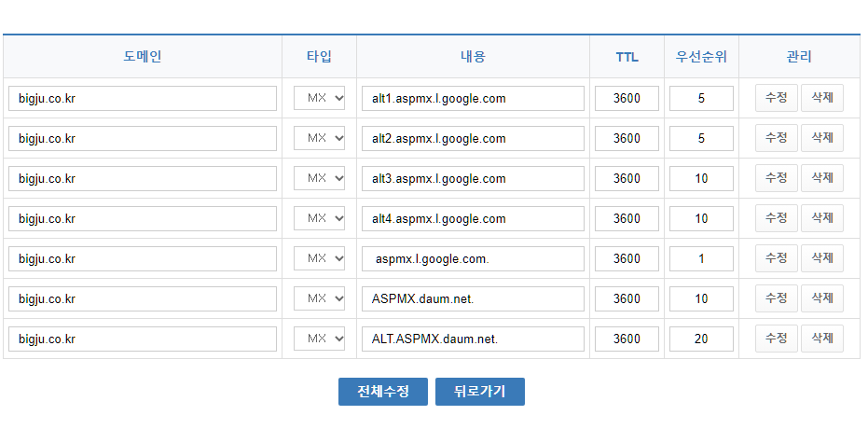Edit TTL field in alt2.aspmx.l.google.com row
Image resolution: width=868 pixels, height=429 pixels.
627,138
